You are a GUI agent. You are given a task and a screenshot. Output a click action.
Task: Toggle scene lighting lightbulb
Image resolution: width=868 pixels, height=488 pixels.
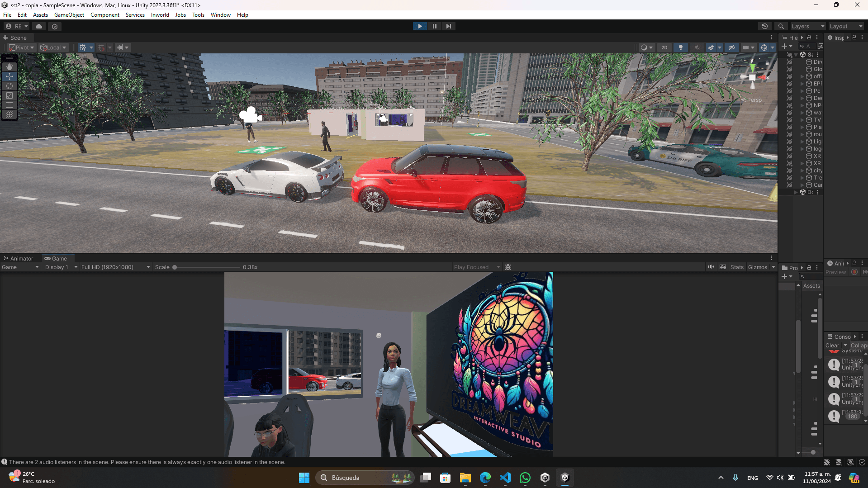point(680,47)
